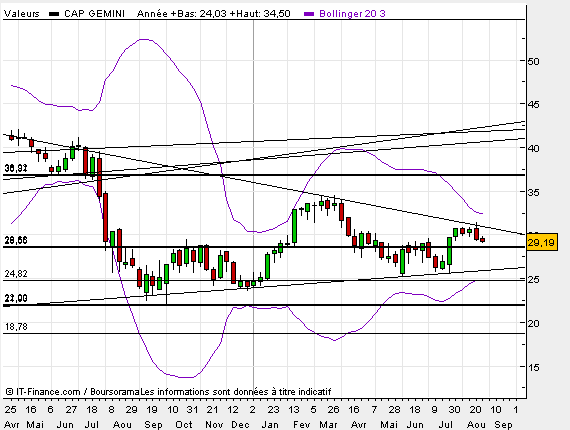Click the "Année" header text
The height and width of the screenshot is (430, 570).
(153, 14)
